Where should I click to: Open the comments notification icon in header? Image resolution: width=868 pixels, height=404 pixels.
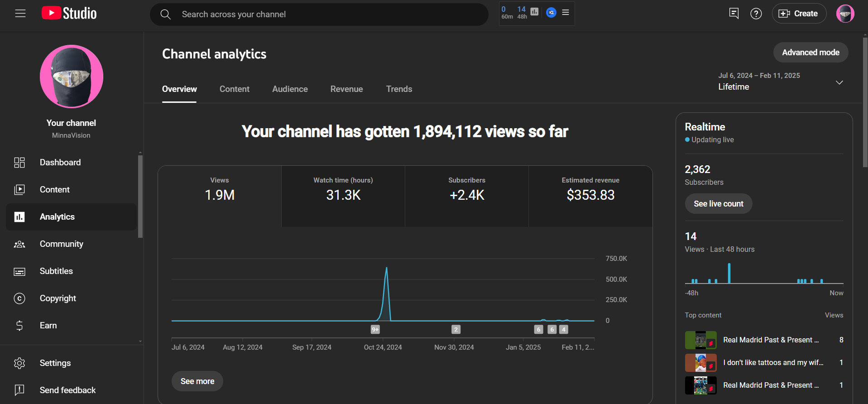point(734,14)
